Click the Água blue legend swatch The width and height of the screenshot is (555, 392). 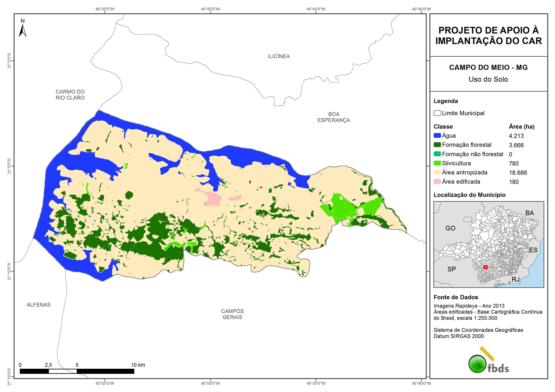[x=437, y=136]
